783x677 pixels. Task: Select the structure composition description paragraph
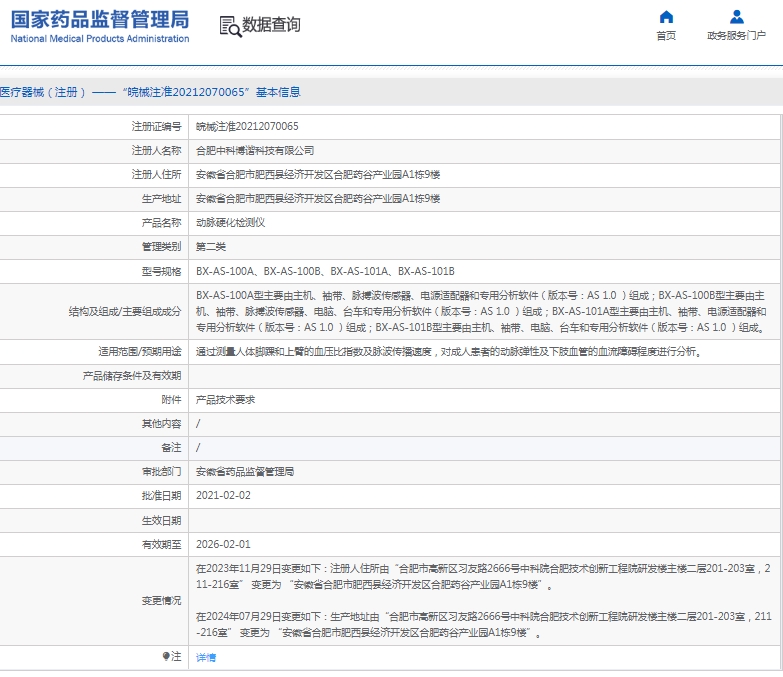[481, 312]
